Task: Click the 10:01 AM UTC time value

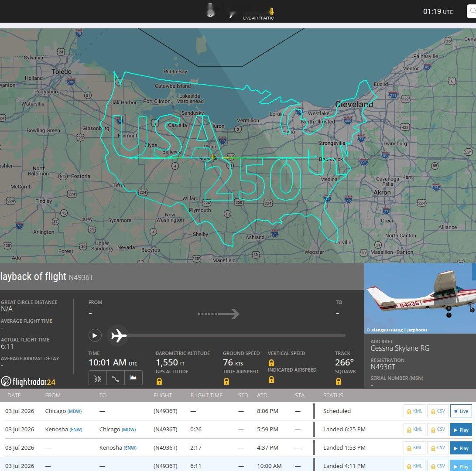Action: 113,362
